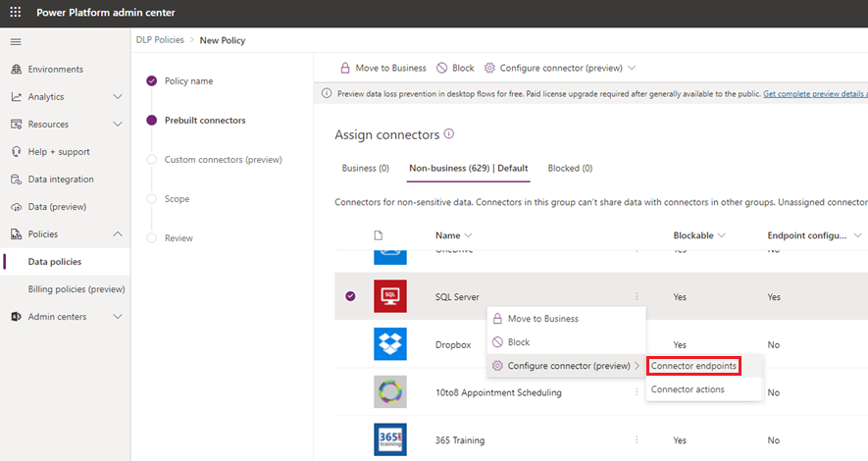The image size is (868, 461).
Task: Click Move to Business in top toolbar
Action: pyautogui.click(x=383, y=68)
